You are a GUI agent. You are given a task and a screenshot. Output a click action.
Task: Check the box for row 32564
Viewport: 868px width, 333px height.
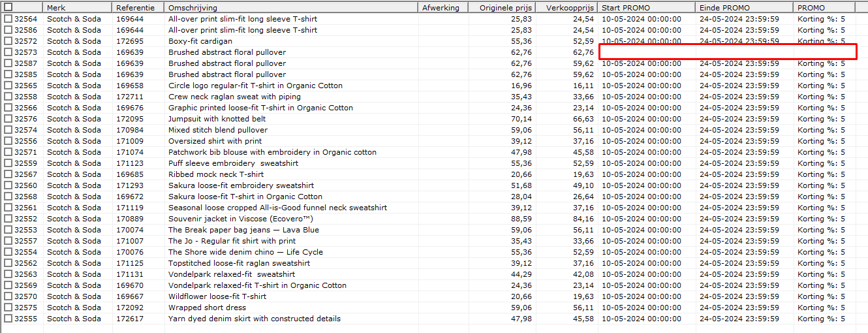[8, 19]
